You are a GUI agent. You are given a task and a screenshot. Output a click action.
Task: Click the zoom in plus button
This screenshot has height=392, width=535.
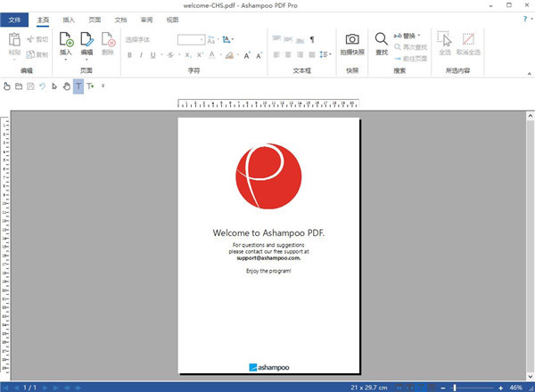(501, 388)
